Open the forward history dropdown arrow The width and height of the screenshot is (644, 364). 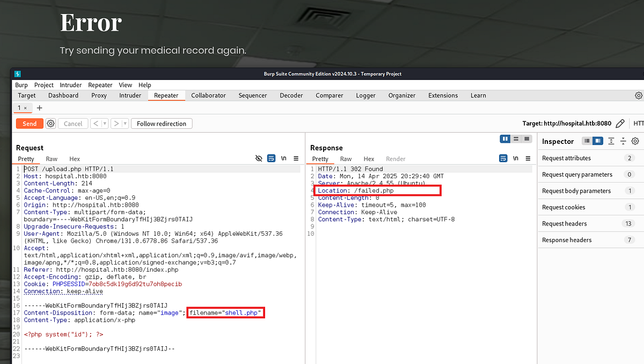click(x=125, y=123)
